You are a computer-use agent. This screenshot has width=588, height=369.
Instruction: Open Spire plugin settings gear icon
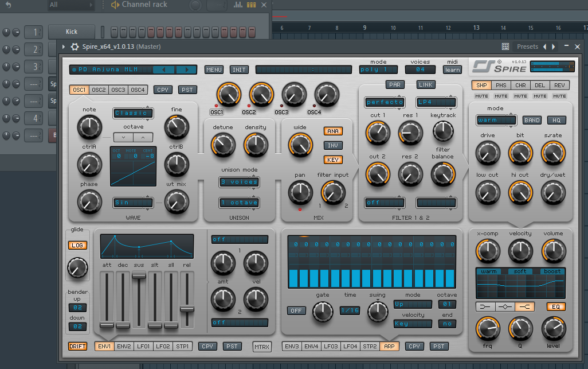tap(75, 46)
